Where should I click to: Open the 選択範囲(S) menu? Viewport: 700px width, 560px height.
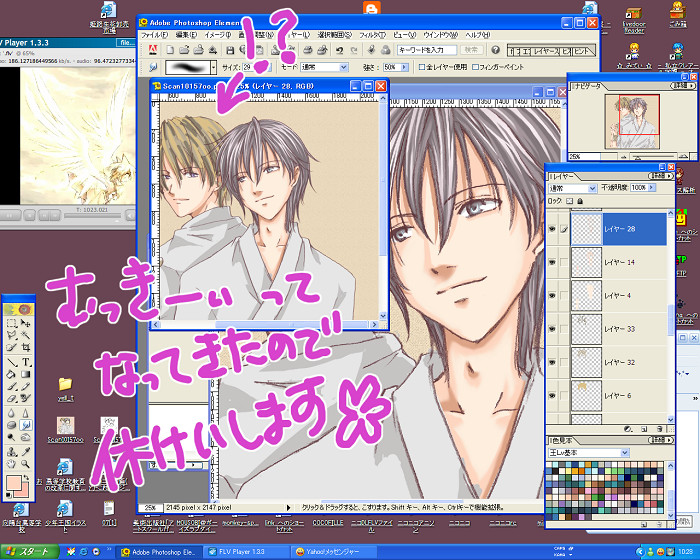pyautogui.click(x=334, y=35)
